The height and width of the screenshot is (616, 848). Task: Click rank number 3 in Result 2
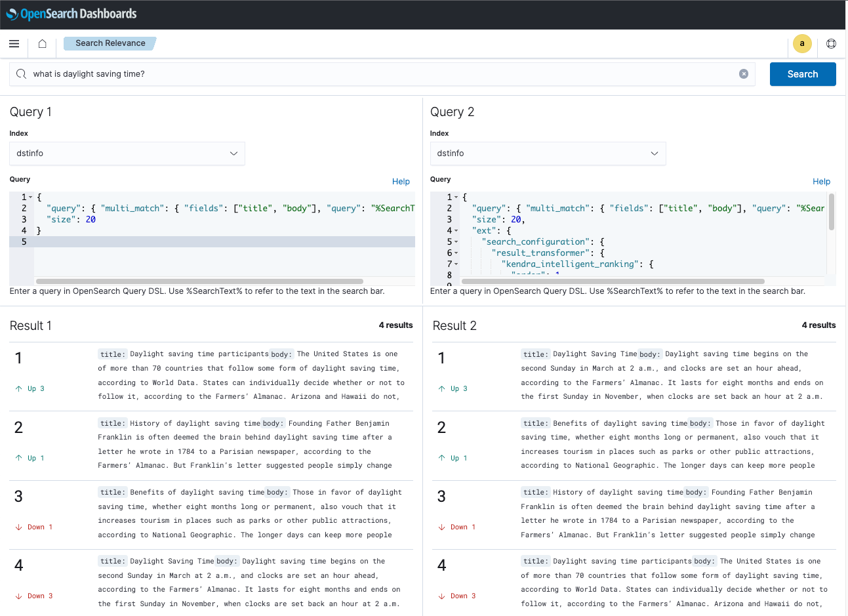click(441, 497)
